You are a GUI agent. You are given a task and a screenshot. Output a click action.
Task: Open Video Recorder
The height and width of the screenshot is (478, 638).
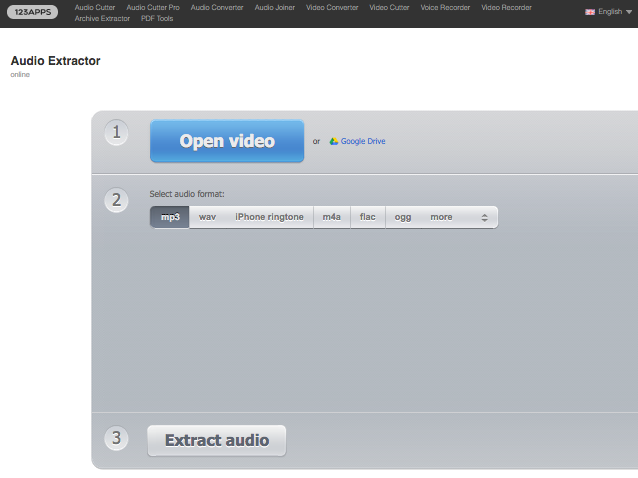(x=507, y=7)
